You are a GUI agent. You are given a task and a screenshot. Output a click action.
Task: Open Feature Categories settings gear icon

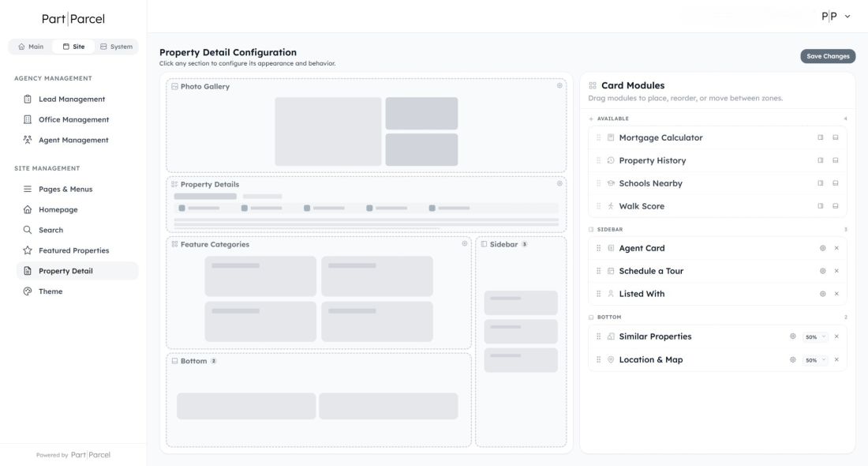tap(465, 243)
